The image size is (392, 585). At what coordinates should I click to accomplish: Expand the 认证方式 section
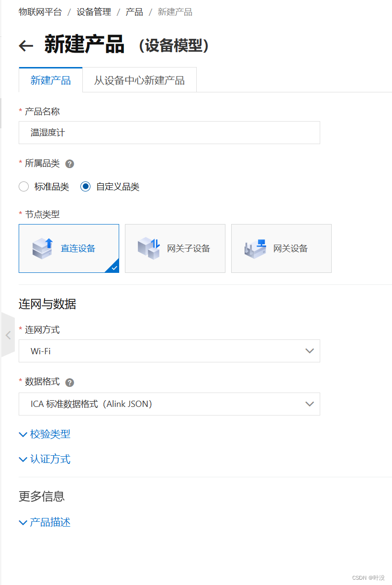point(44,459)
